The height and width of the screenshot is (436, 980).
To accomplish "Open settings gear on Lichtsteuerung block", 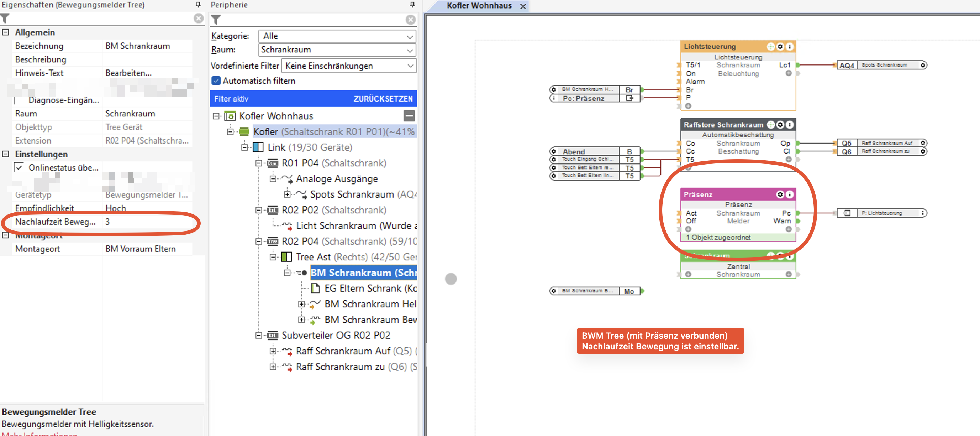I will point(780,46).
